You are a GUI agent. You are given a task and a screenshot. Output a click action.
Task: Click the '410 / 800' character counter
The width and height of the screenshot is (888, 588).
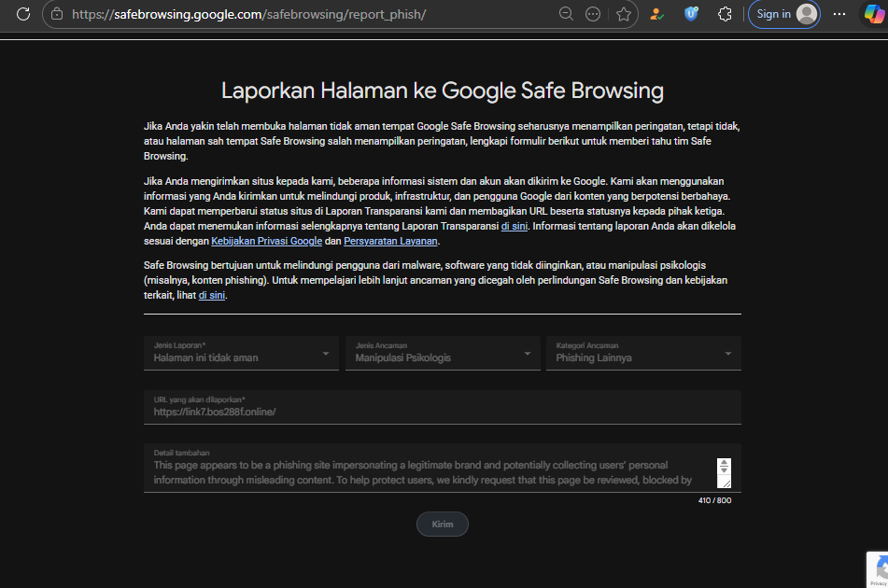pos(714,500)
